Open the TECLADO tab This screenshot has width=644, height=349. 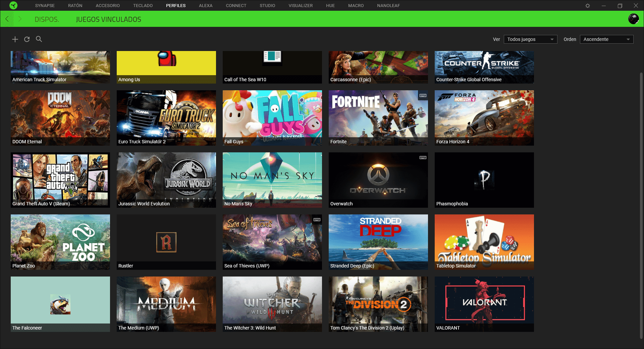(143, 6)
